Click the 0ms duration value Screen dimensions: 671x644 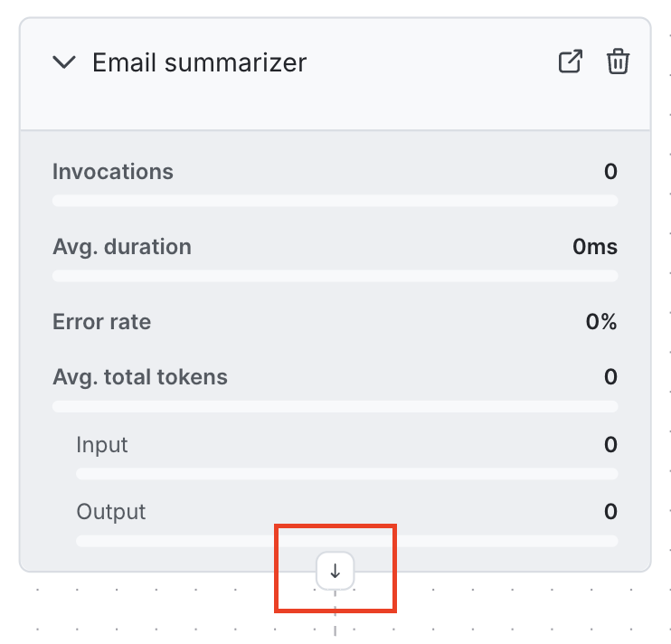595,247
